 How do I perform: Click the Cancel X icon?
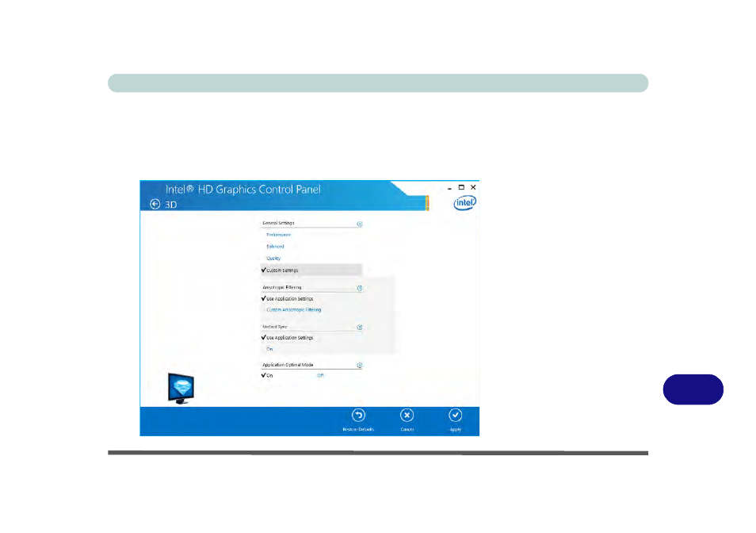(x=407, y=416)
